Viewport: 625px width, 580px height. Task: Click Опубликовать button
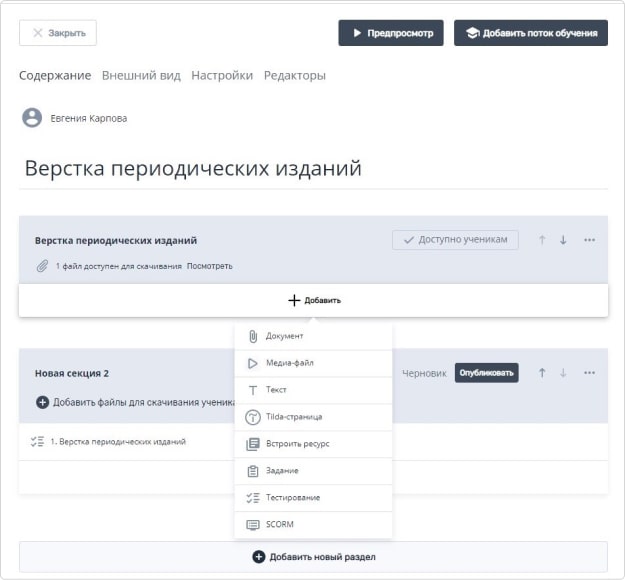pos(487,373)
